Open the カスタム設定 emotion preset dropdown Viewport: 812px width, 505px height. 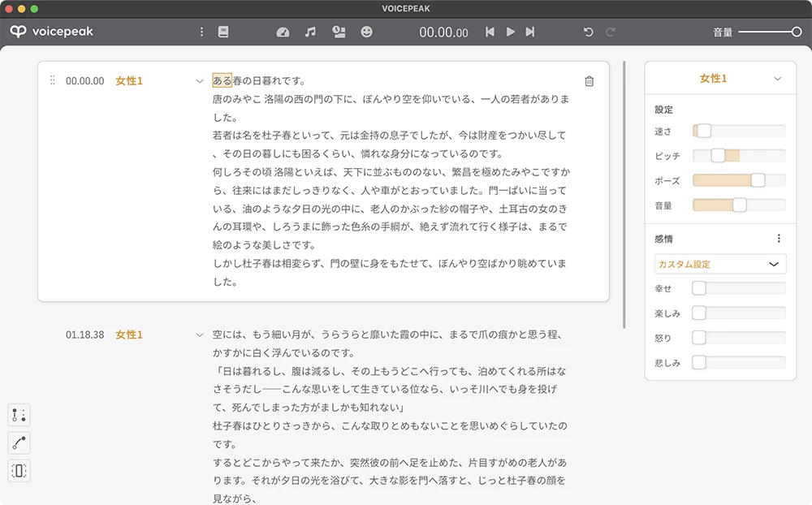tap(720, 264)
